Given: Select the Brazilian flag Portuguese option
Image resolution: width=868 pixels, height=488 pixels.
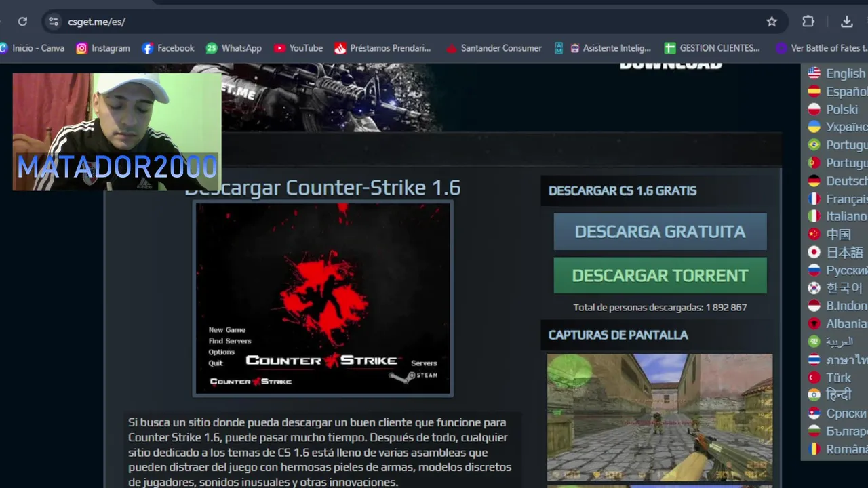Looking at the screenshot, I should [837, 145].
